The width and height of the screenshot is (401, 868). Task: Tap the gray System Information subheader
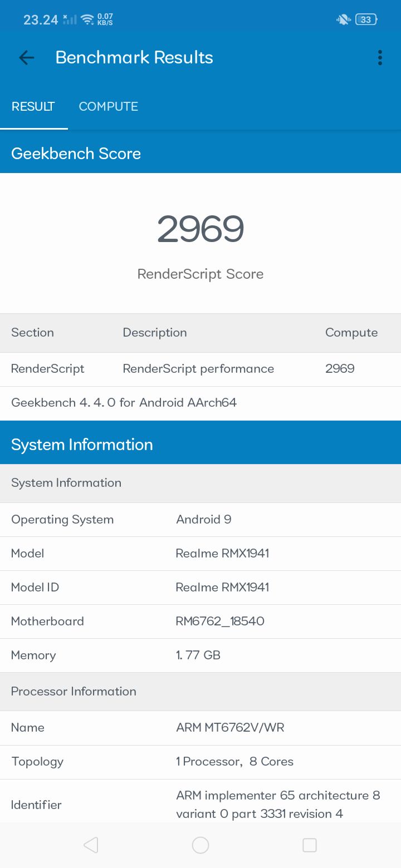pyautogui.click(x=66, y=483)
